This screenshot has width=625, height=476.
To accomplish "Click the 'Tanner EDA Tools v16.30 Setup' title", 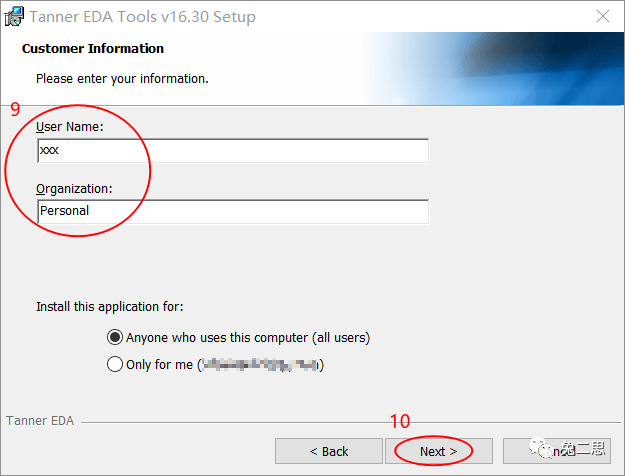I will [x=142, y=17].
